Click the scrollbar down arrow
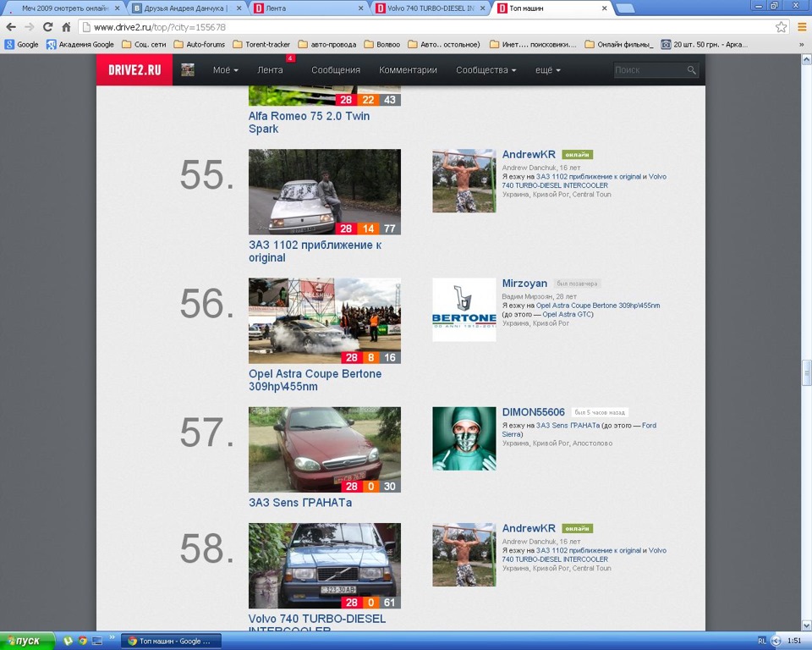This screenshot has width=812, height=650. tap(806, 625)
